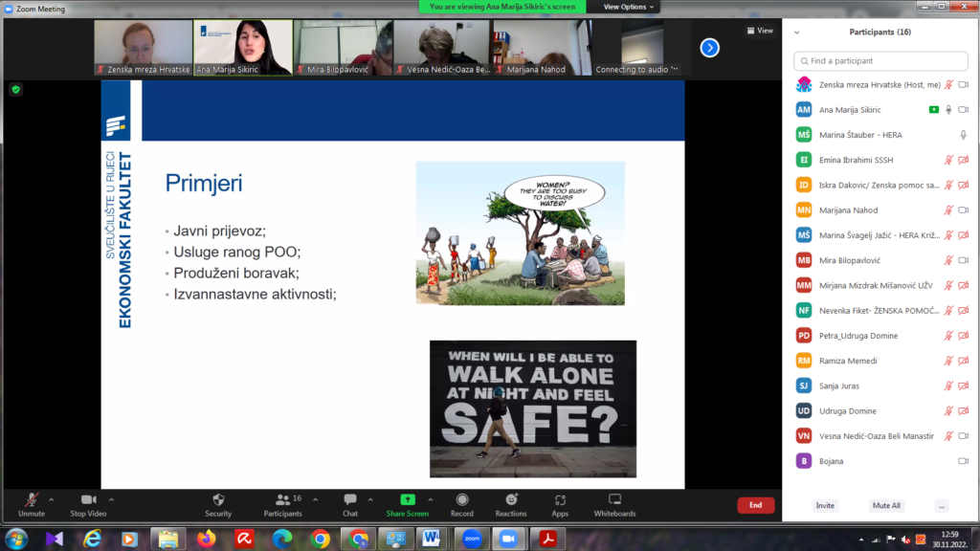The height and width of the screenshot is (551, 980).
Task: Open the Participants panel from the toolbar
Action: (282, 505)
